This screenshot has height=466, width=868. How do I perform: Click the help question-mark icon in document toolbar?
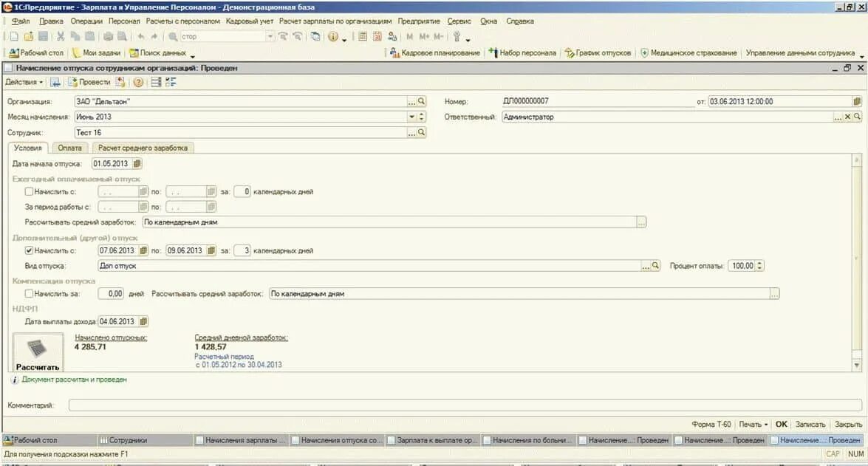point(138,82)
